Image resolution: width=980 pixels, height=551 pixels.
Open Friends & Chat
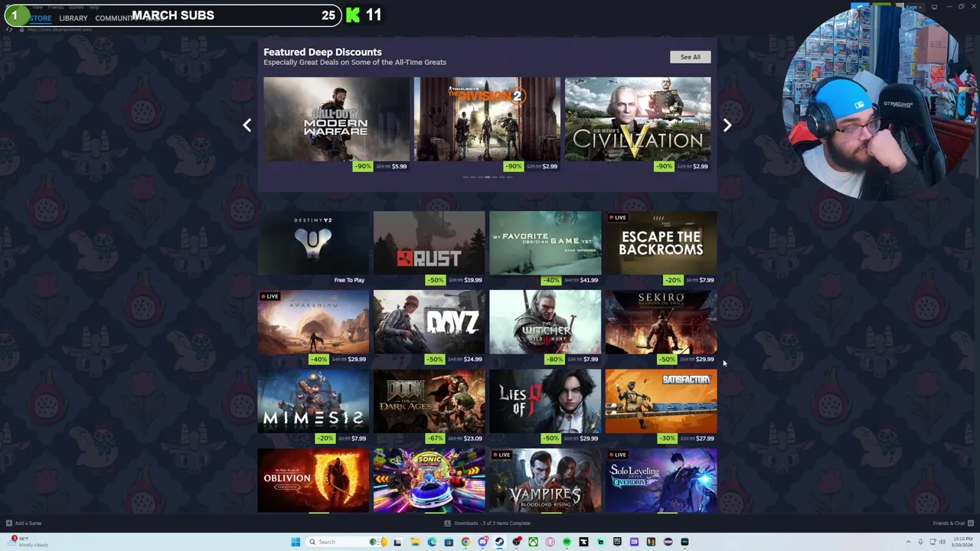tap(949, 523)
